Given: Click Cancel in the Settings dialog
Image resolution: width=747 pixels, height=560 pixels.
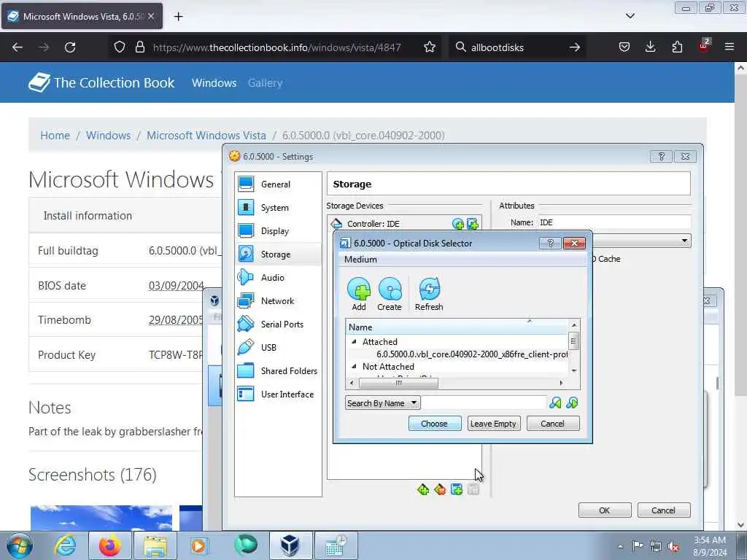Looking at the screenshot, I should (x=663, y=510).
